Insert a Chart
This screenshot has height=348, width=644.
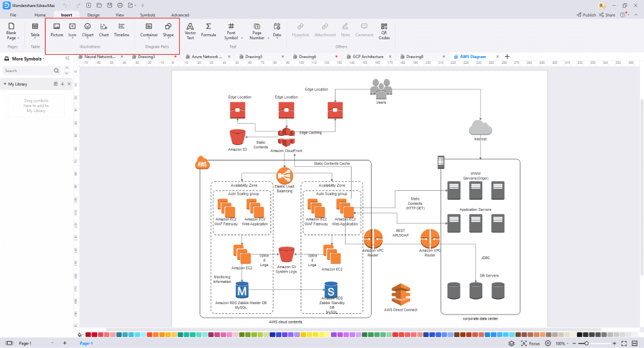(104, 30)
